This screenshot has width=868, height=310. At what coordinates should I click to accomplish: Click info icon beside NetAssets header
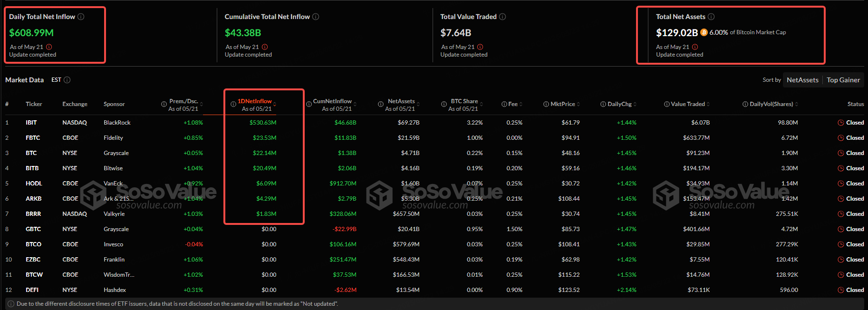(x=381, y=104)
